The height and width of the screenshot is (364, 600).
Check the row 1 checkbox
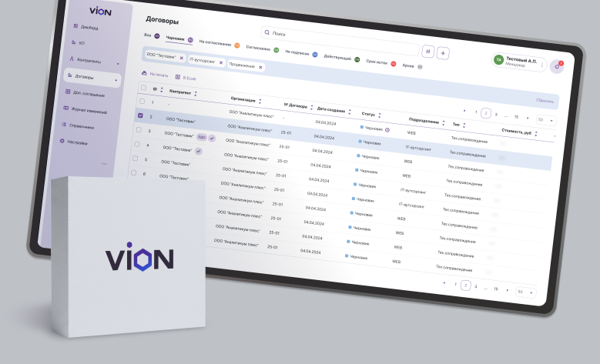tap(142, 102)
